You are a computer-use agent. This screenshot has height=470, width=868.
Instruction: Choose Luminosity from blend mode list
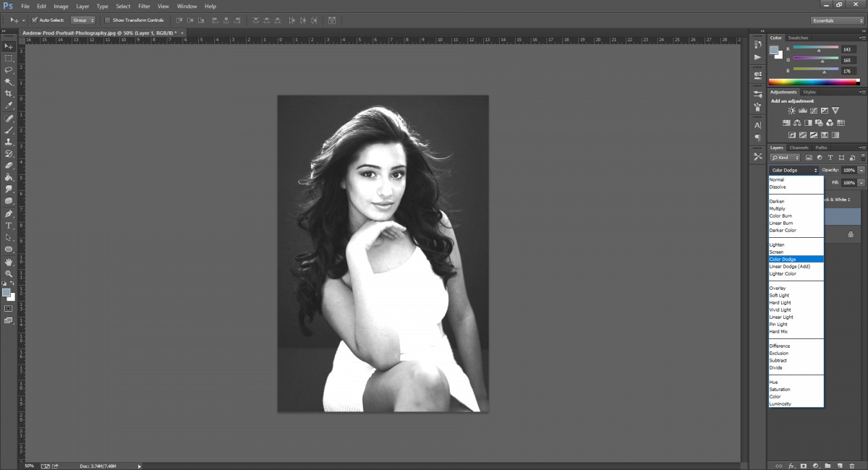point(780,403)
